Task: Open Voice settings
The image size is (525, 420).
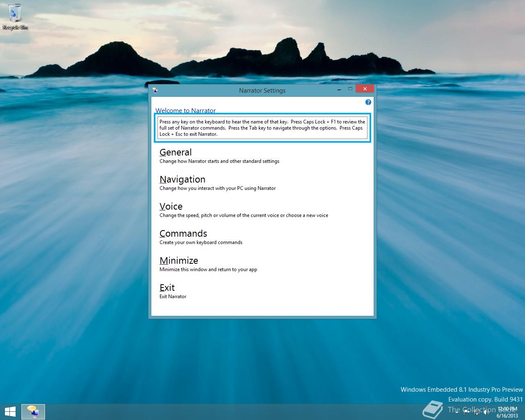Action: pyautogui.click(x=171, y=206)
